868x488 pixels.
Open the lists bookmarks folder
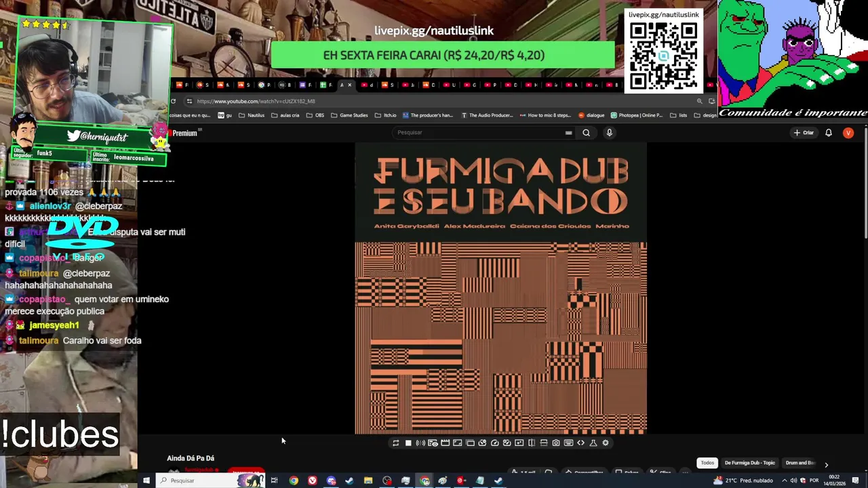pos(678,115)
